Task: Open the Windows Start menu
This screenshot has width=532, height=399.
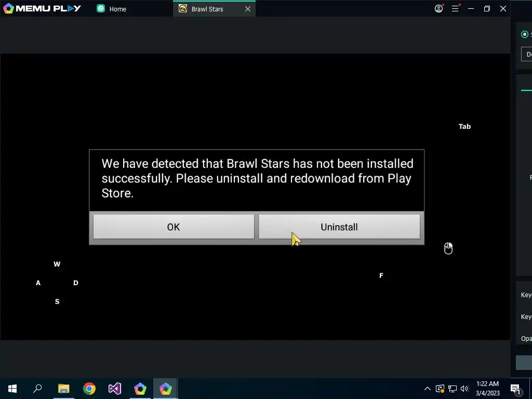Action: (12, 389)
